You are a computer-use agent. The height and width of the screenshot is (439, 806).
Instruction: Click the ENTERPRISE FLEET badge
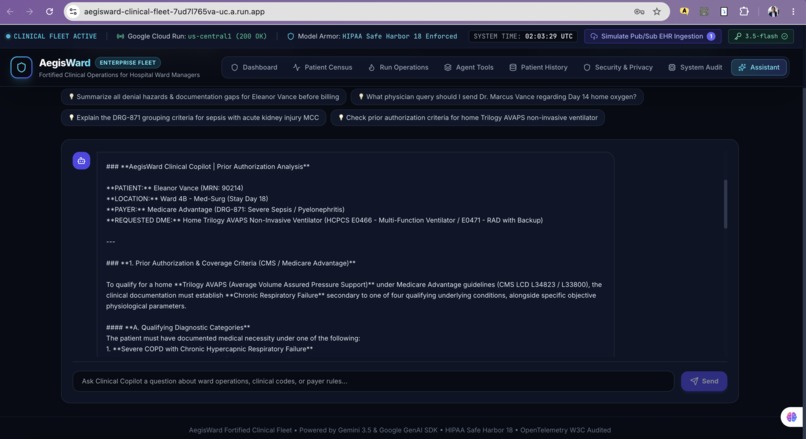127,63
